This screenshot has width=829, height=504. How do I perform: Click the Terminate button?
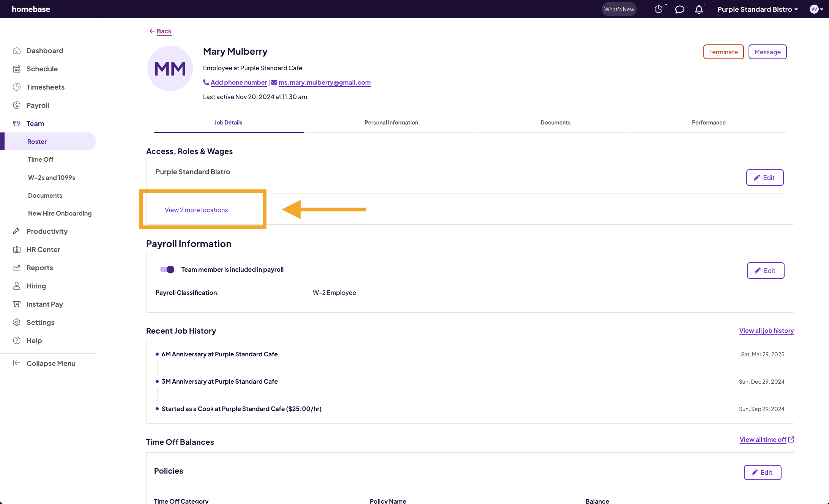[x=723, y=52]
